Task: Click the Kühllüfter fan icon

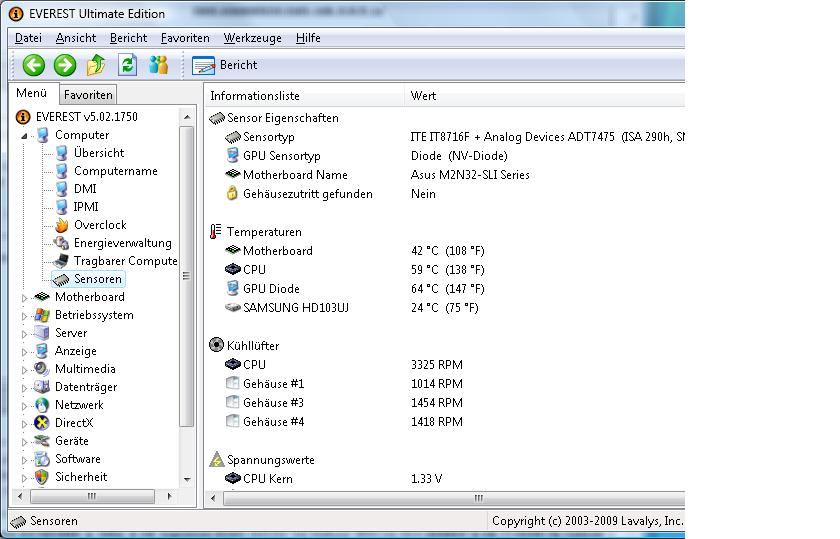Action: [x=216, y=345]
